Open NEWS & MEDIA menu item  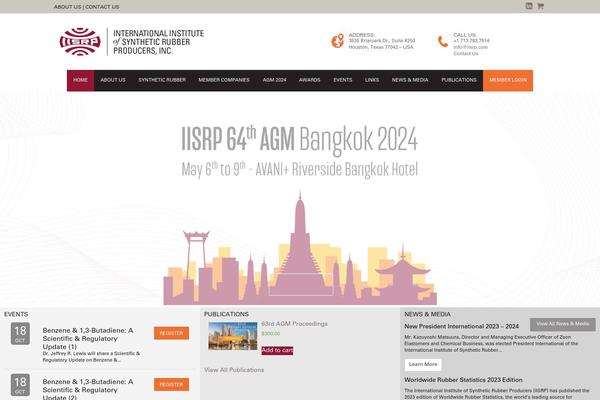point(410,80)
